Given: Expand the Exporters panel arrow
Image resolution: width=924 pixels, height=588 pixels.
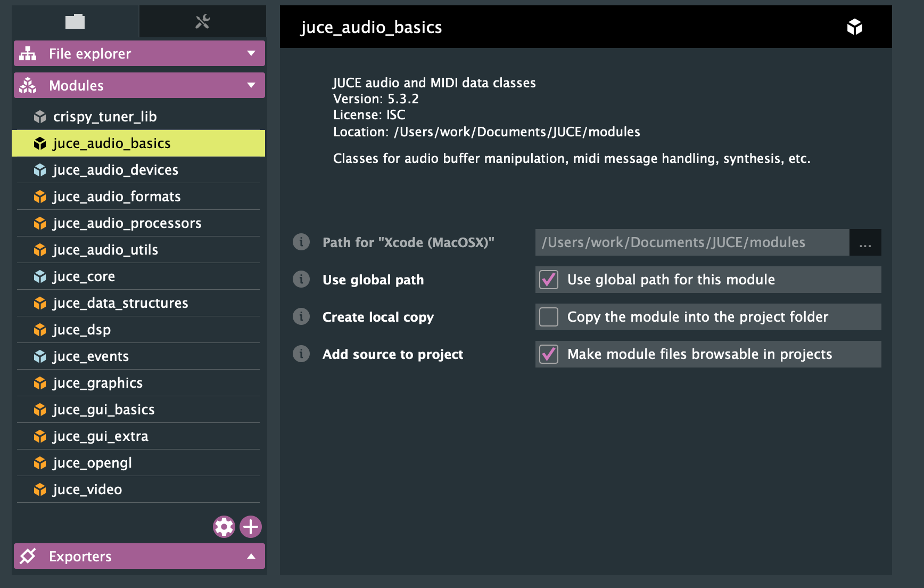Looking at the screenshot, I should [251, 556].
